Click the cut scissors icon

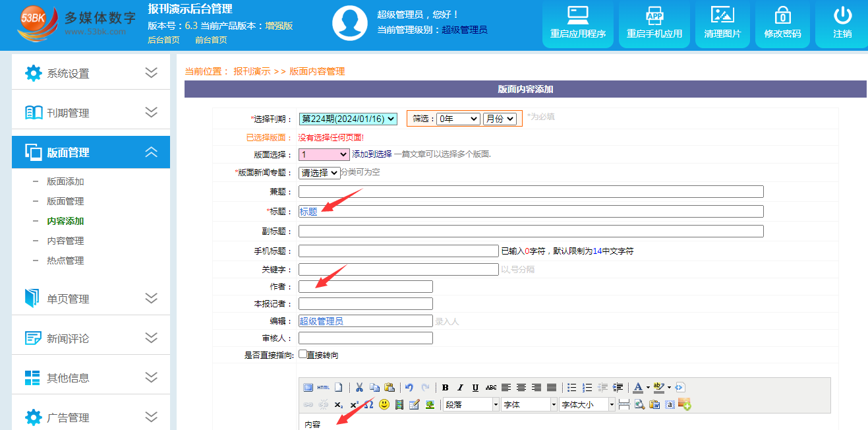[x=359, y=388]
